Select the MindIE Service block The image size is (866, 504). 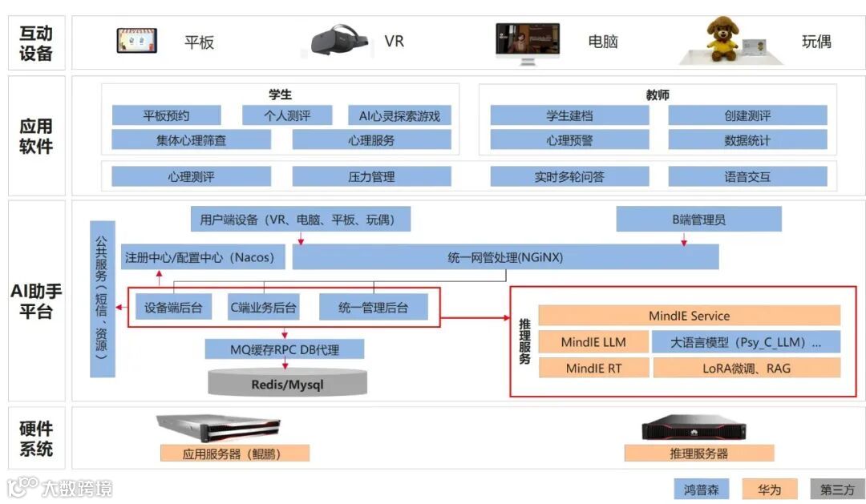coord(690,315)
